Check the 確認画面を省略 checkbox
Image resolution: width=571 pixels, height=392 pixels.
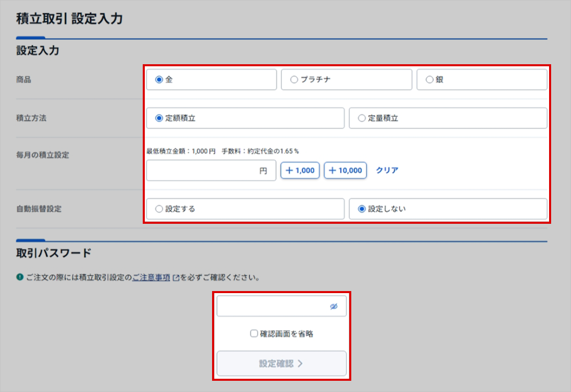[x=254, y=334]
